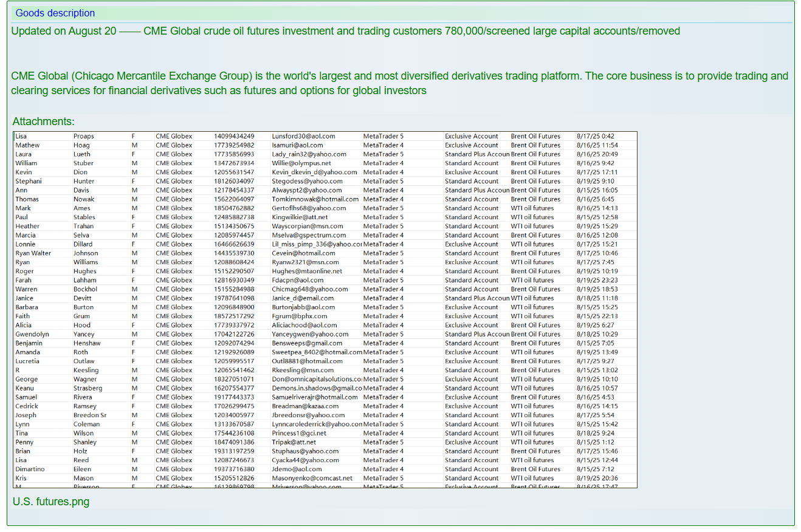Image resolution: width=801 pixels, height=532 pixels.
Task: Click the "Updated on August 20" headline text
Action: (x=64, y=31)
